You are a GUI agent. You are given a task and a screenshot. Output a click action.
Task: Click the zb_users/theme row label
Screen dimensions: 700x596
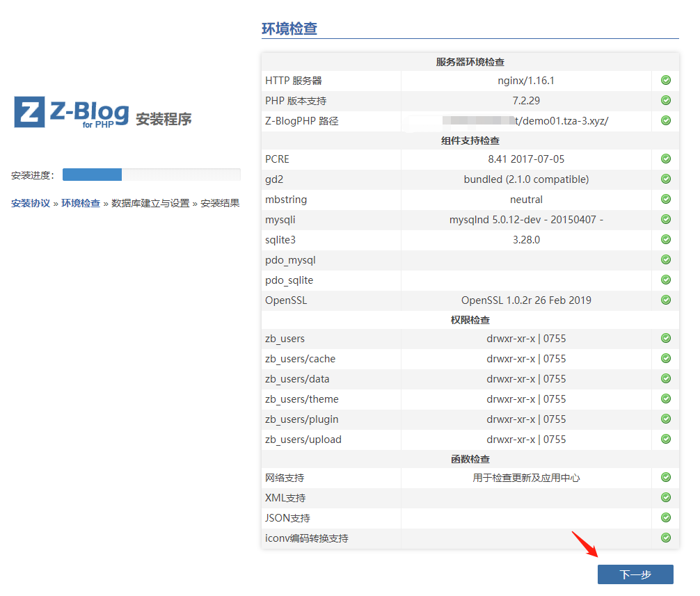[302, 399]
